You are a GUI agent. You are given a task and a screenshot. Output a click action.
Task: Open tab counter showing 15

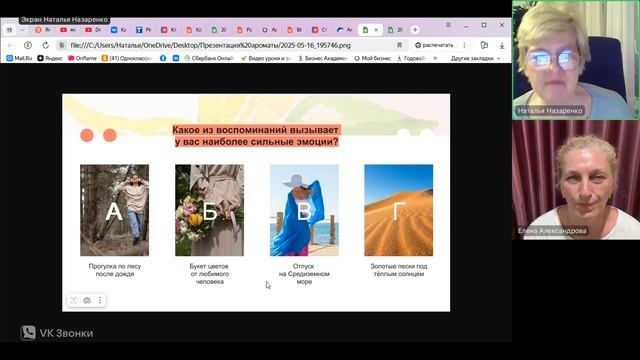[x=9, y=30]
